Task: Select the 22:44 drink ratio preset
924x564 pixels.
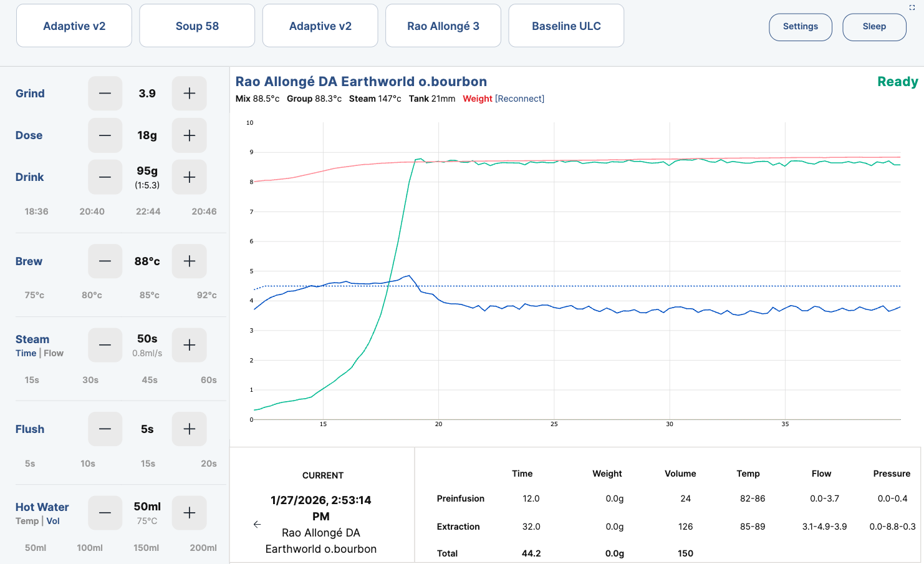Action: pos(148,211)
